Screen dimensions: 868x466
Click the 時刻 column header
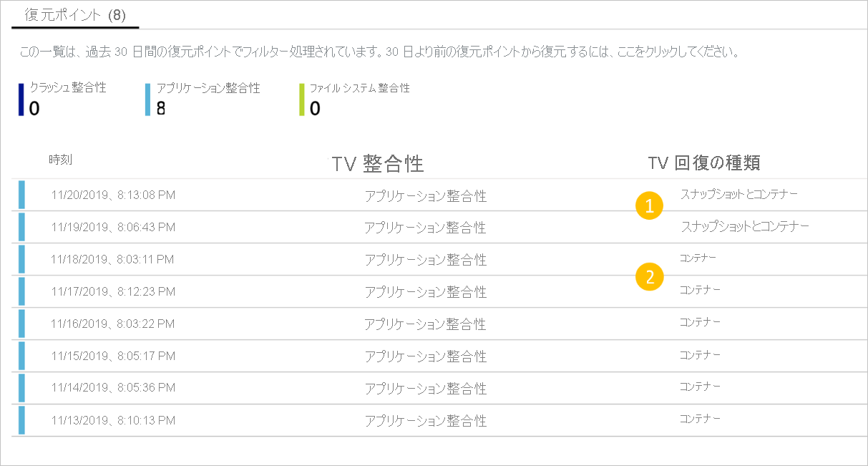tap(61, 160)
